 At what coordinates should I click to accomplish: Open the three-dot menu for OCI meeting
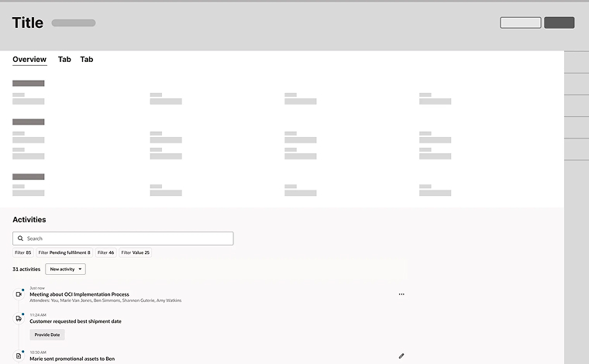point(401,294)
